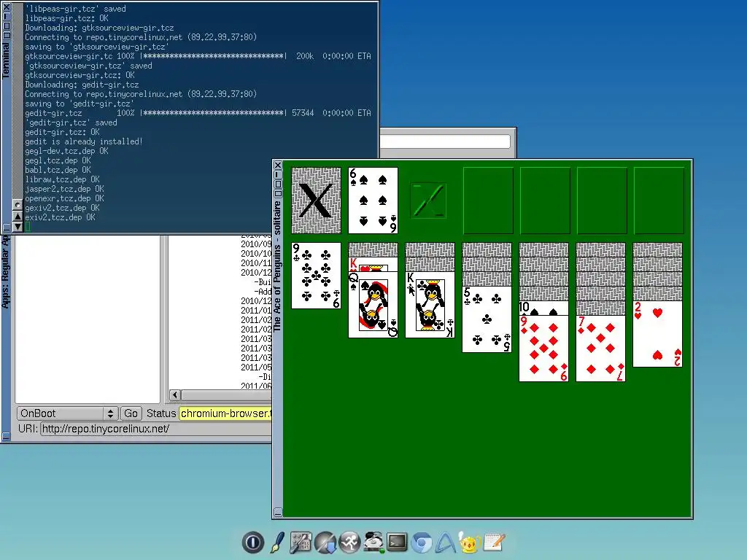The height and width of the screenshot is (560, 747).
Task: Click left arrow of Apps horizontal scrollbar
Action: click(175, 394)
